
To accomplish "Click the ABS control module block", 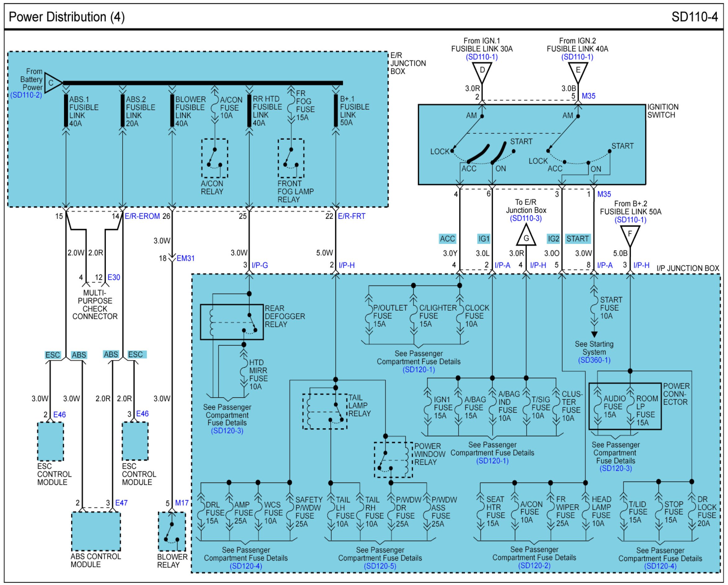I will coord(96,531).
